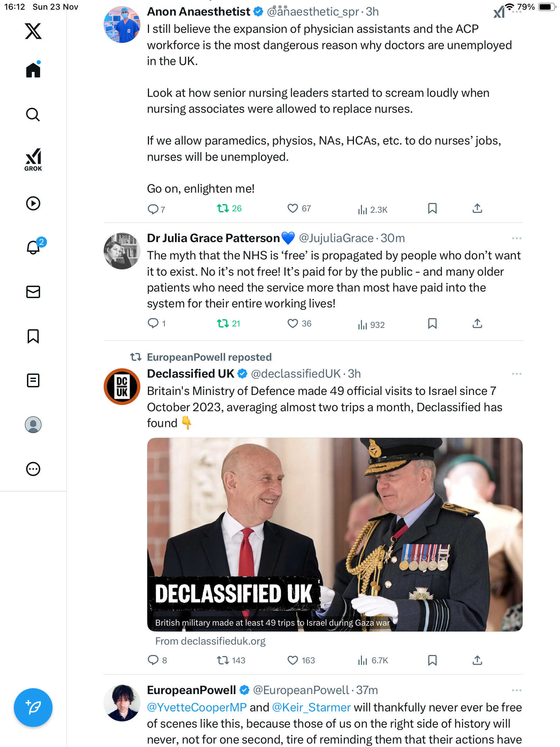The height and width of the screenshot is (747, 560).
Task: Tap the compose new post button
Action: click(x=33, y=708)
